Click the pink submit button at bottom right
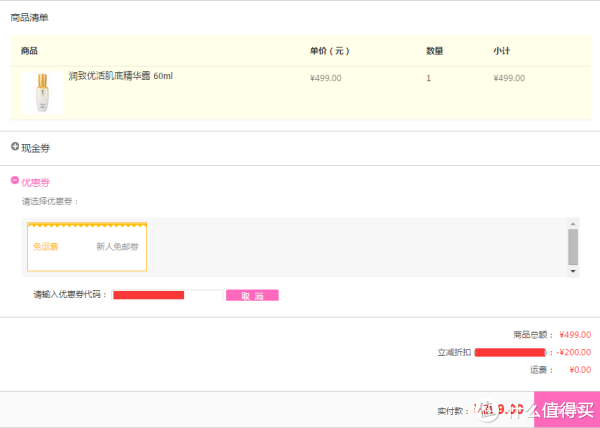 coord(567,409)
